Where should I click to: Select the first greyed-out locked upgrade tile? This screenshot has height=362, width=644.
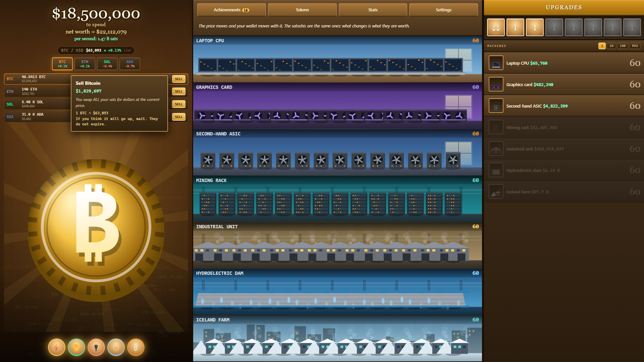pyautogui.click(x=554, y=27)
